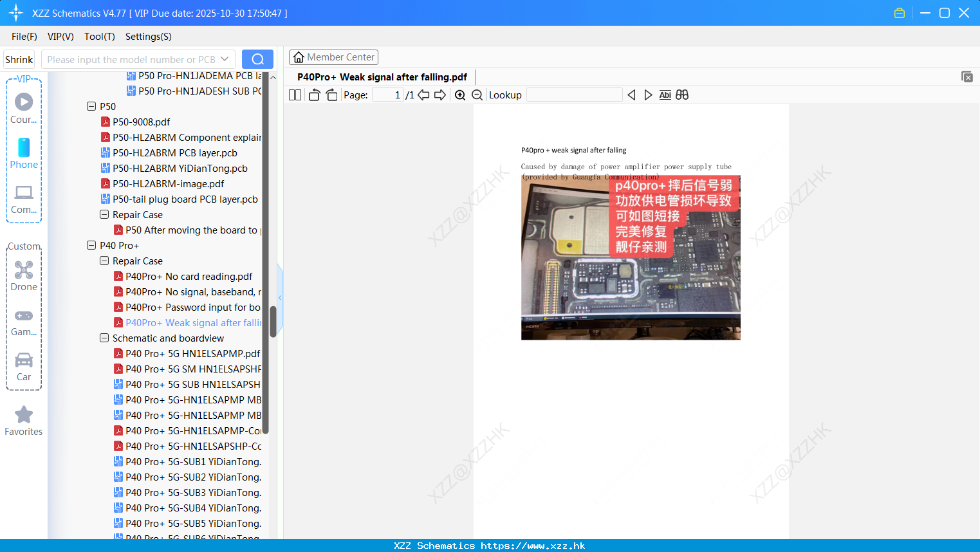Open the Member Center home button
Screen dimensions: 980x552
click(x=333, y=57)
